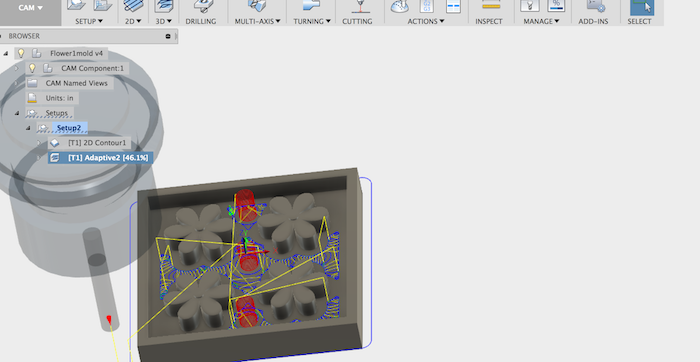
Task: Open the MANAGE dropdown menu
Action: tap(541, 21)
